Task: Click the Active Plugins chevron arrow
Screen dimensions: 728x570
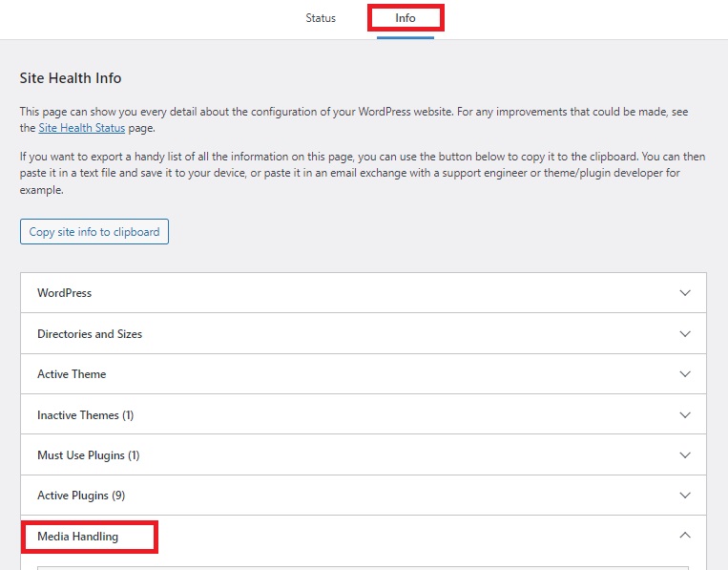Action: point(684,496)
